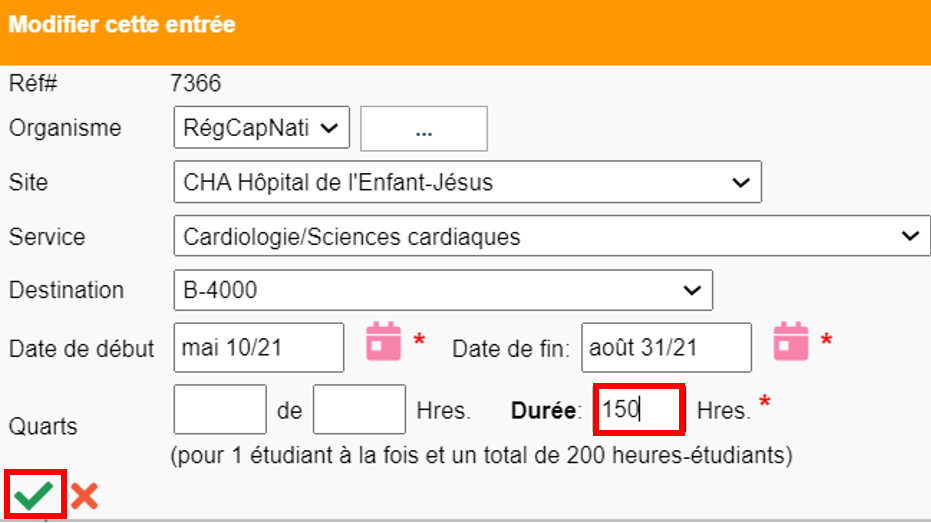Focus the Date de début field
931x523 pixels.
pos(259,348)
